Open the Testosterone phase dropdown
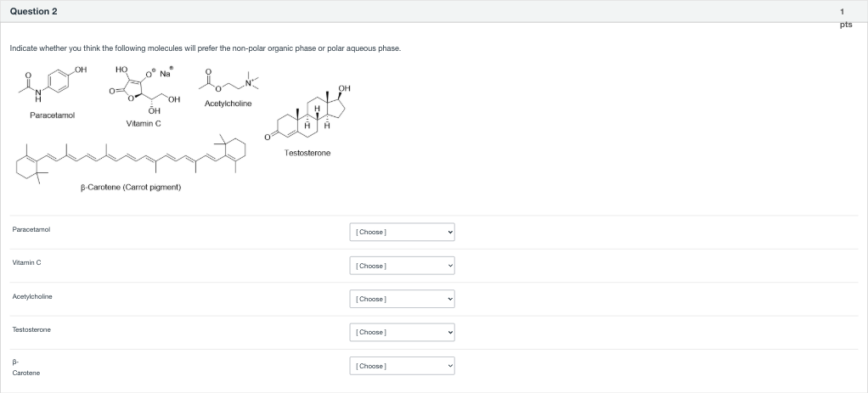The height and width of the screenshot is (393, 868). pyautogui.click(x=402, y=332)
